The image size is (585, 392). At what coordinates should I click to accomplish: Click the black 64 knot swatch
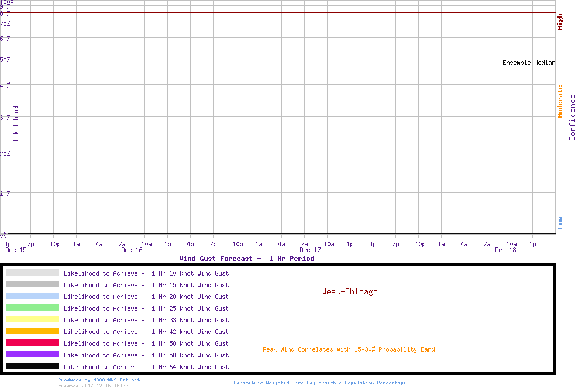32,366
